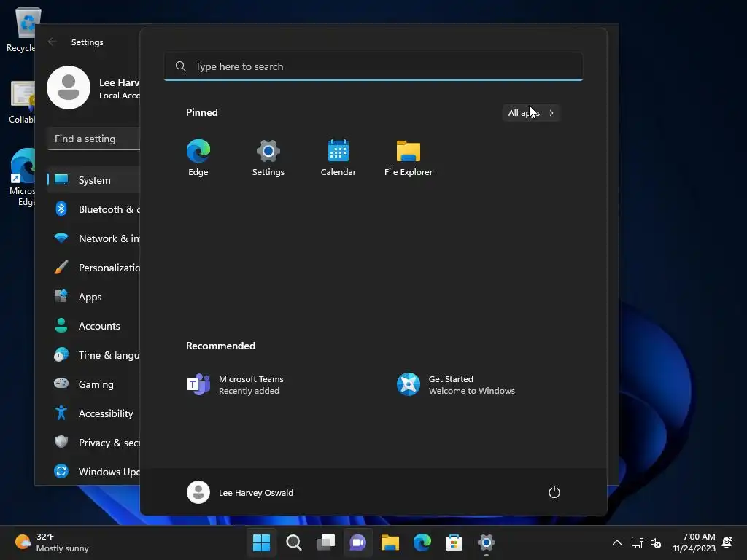Select System in Settings sidebar
This screenshot has height=560, width=747.
click(x=94, y=180)
